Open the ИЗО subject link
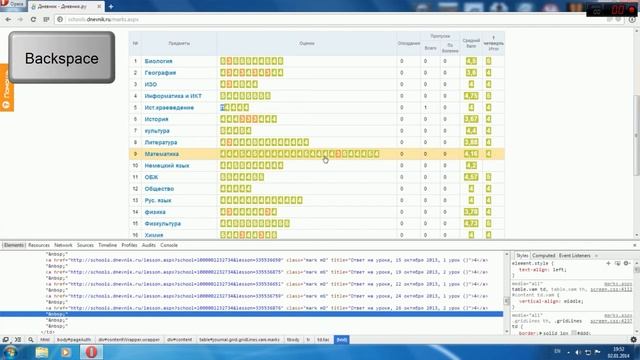The height and width of the screenshot is (360, 640). pos(151,84)
